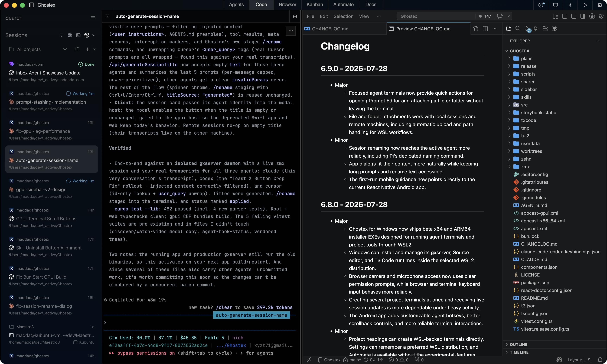Open the Run and Debug view icon

tap(536, 29)
